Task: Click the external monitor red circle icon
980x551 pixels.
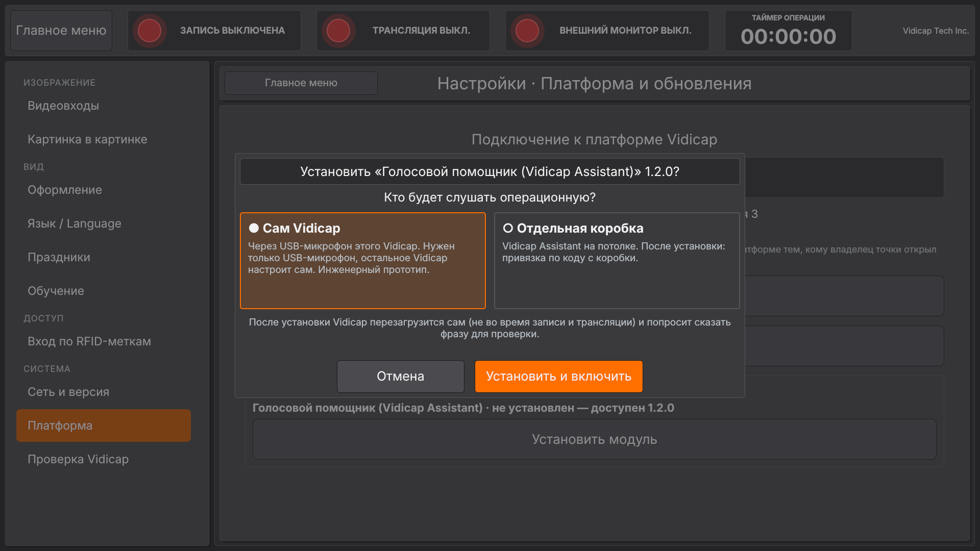Action: (527, 31)
